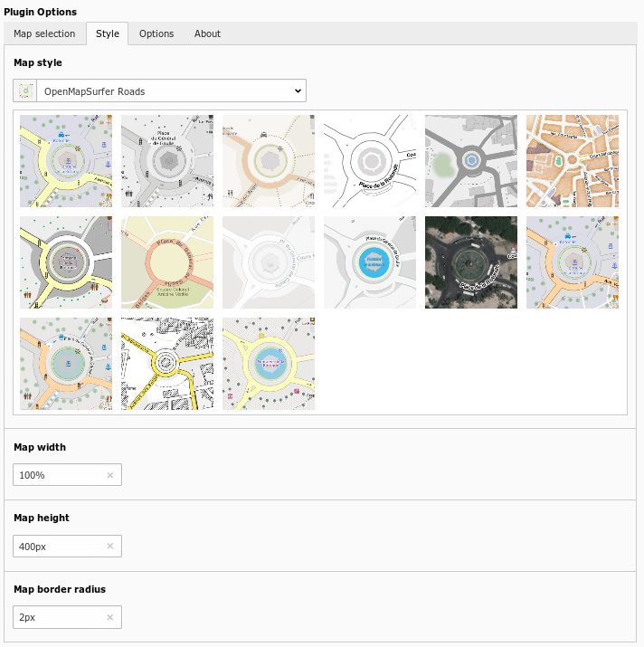
Task: Pick the watercolor orange-brown city map thumbnail
Action: click(573, 161)
